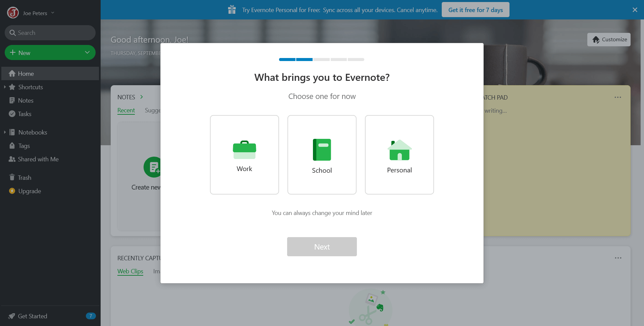Pick the Personal house option
This screenshot has height=326, width=644.
(x=399, y=155)
